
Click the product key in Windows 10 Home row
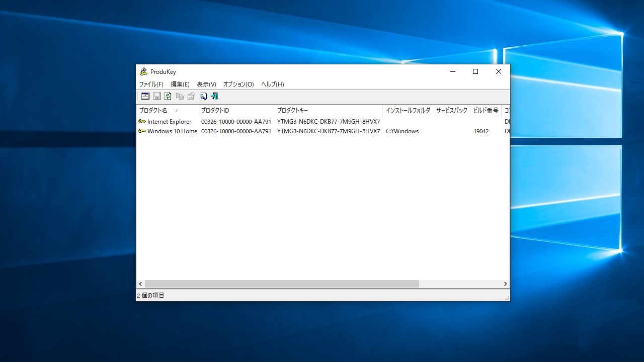[x=329, y=131]
